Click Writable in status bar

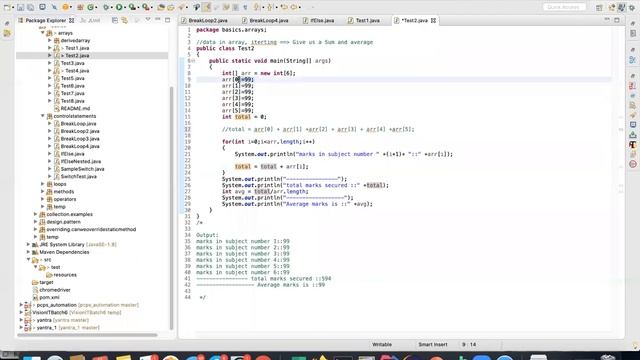click(x=382, y=344)
